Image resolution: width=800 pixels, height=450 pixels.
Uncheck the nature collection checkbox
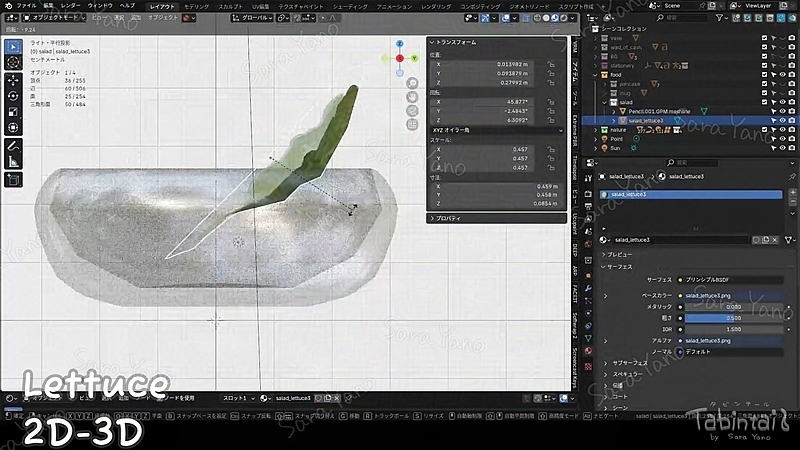coord(764,130)
